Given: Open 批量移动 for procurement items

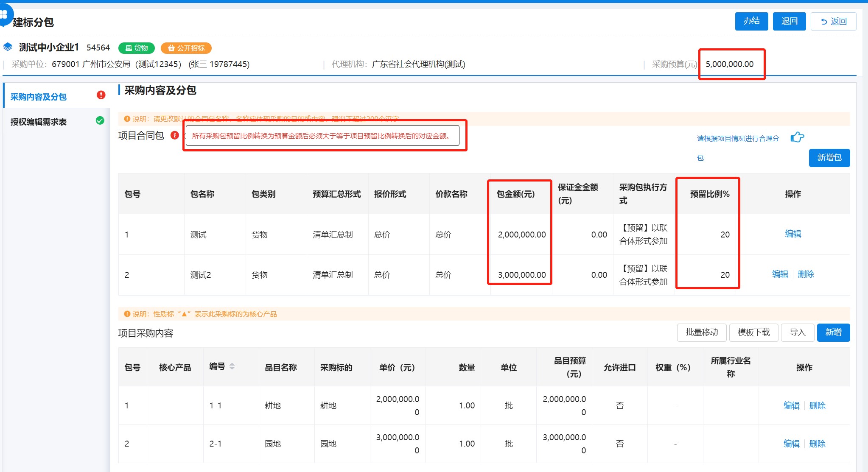Looking at the screenshot, I should point(702,332).
